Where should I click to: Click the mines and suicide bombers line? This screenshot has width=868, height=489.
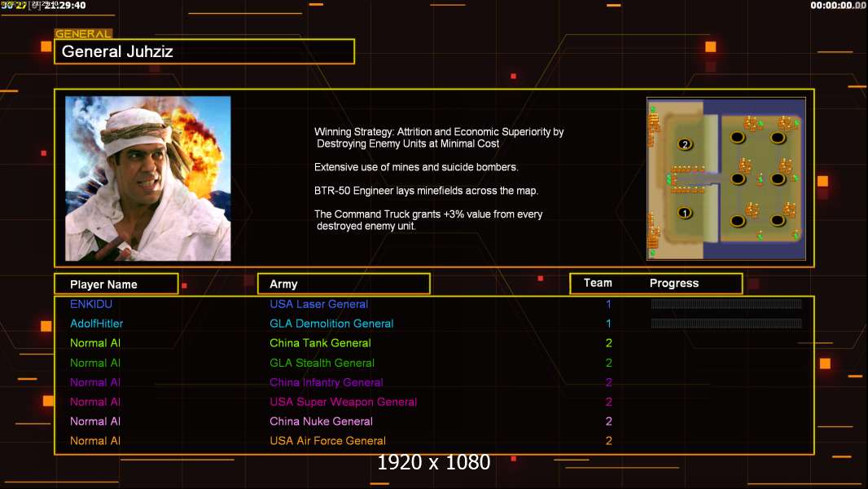(x=416, y=167)
